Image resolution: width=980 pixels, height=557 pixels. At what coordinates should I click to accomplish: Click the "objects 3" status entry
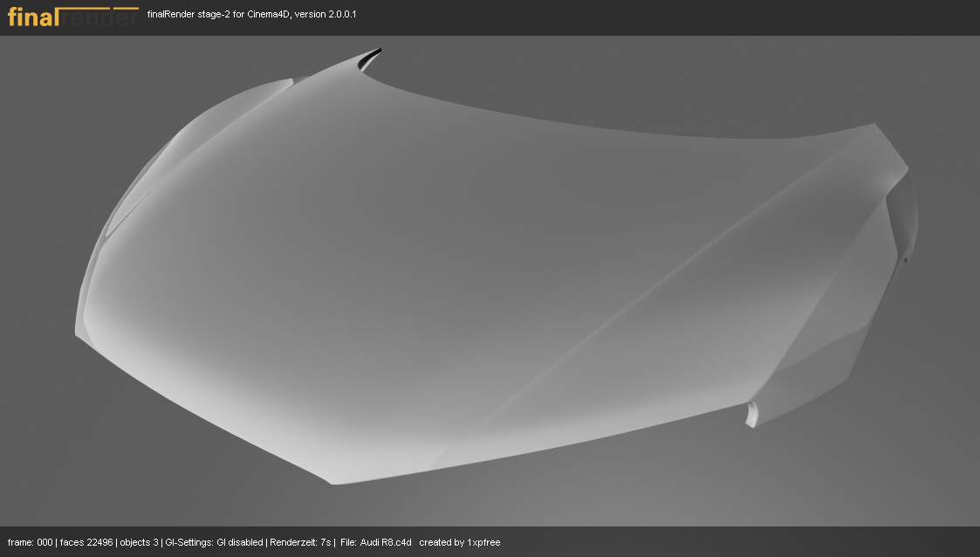pos(139,542)
